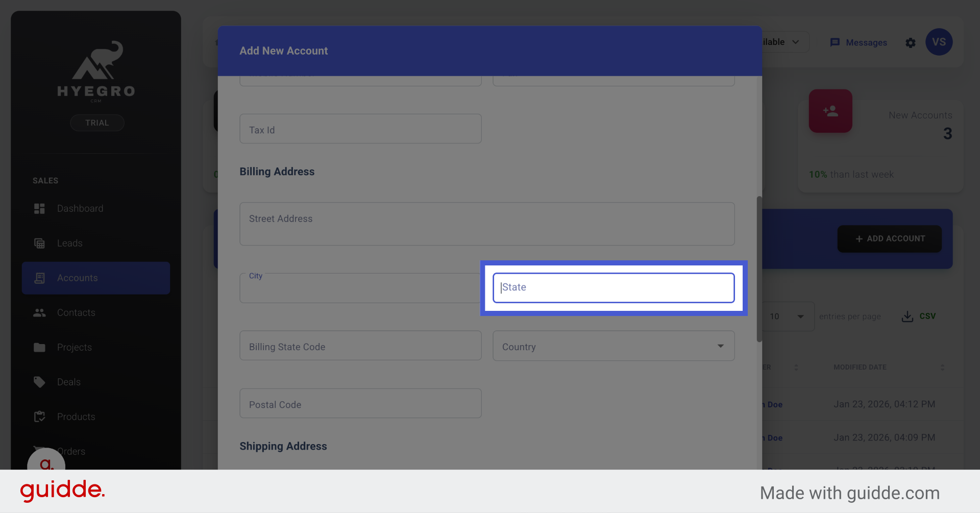Image resolution: width=980 pixels, height=513 pixels.
Task: Sort by the Modified Date column
Action: click(942, 368)
